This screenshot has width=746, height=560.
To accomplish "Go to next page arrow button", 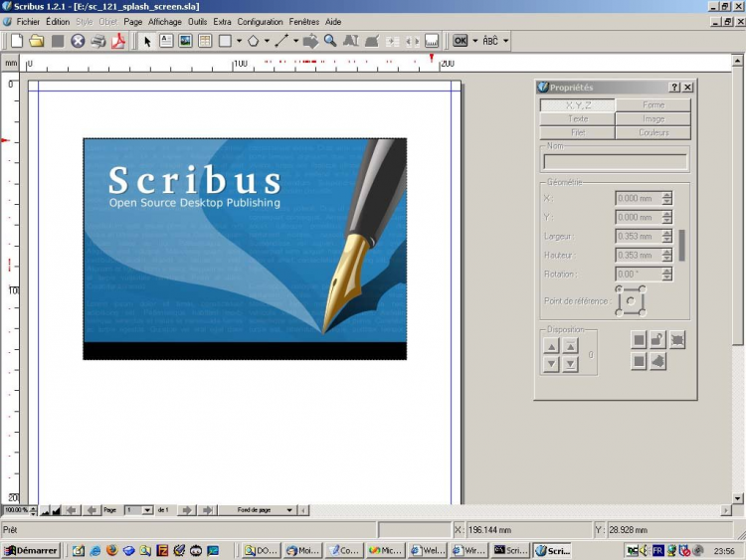I will pyautogui.click(x=187, y=510).
